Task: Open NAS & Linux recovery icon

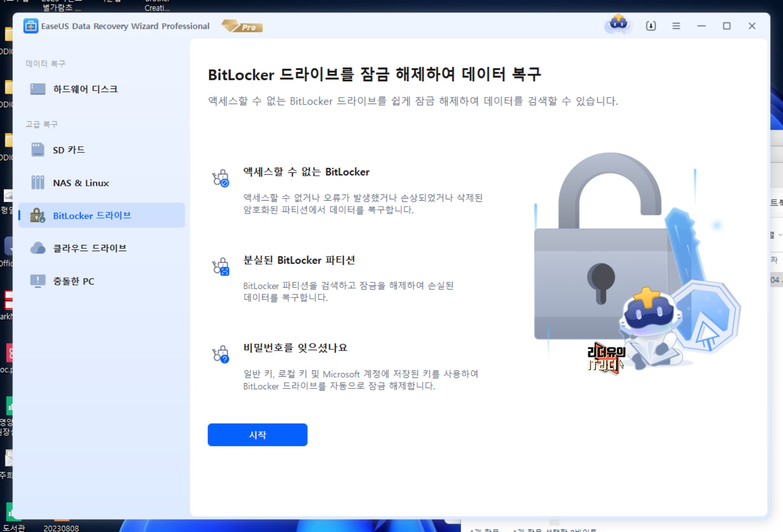Action: click(38, 183)
